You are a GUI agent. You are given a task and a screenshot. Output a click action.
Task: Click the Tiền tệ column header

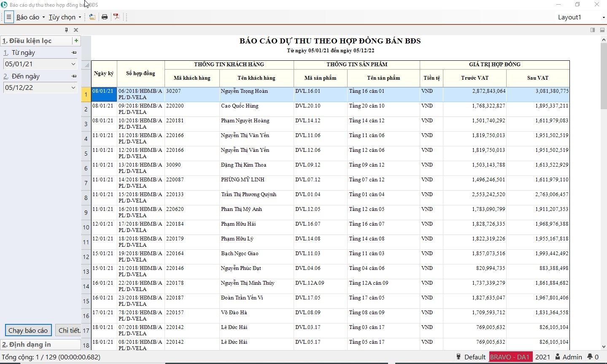tap(432, 78)
